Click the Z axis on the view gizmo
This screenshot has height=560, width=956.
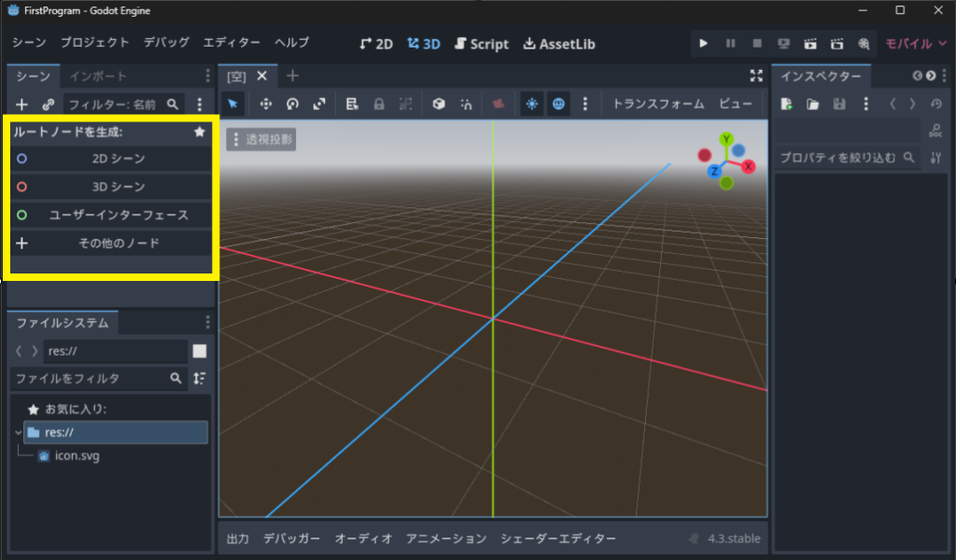pyautogui.click(x=714, y=171)
